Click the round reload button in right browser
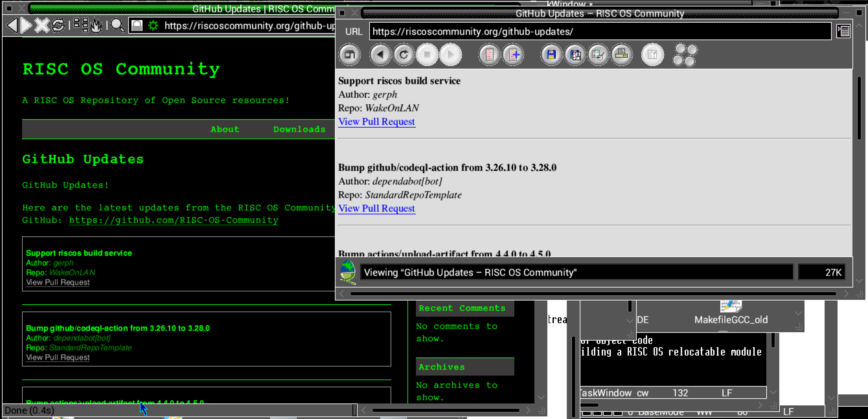868x419 pixels. [404, 55]
